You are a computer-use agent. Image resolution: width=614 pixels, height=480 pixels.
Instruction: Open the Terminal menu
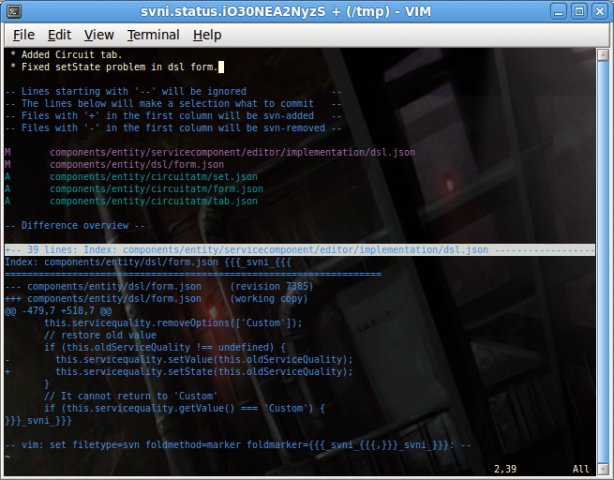[153, 35]
